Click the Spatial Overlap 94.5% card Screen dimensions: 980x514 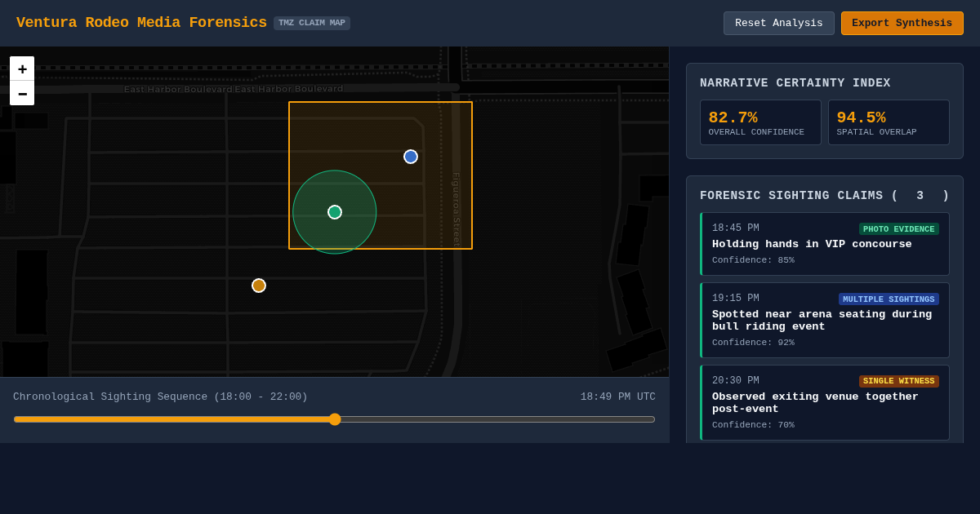(x=889, y=122)
